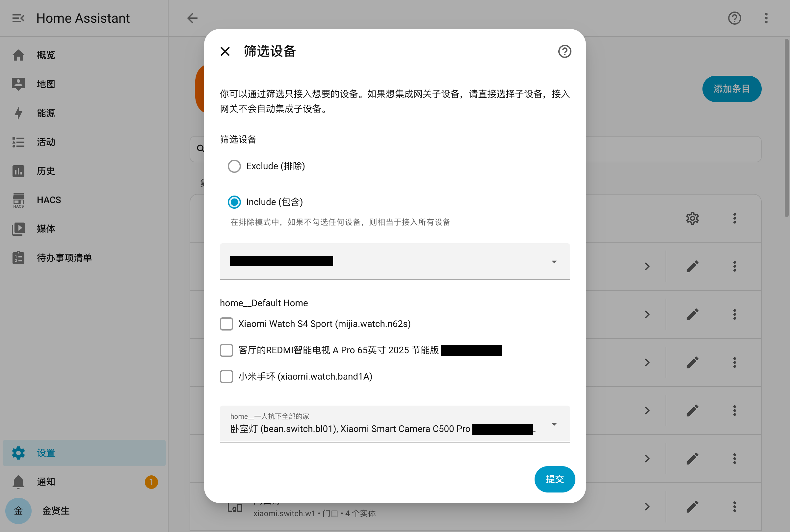Collapse the Home Assistant sidebar menu
Screen dimensions: 790x532
(x=18, y=18)
